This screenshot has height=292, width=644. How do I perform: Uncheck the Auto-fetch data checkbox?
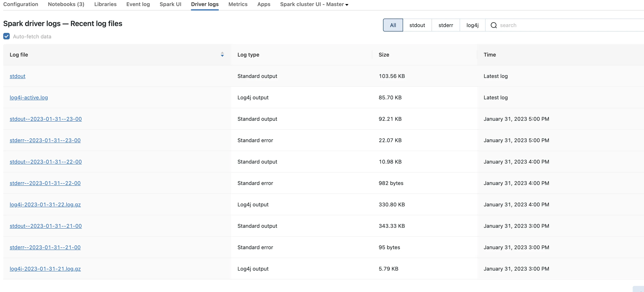6,37
